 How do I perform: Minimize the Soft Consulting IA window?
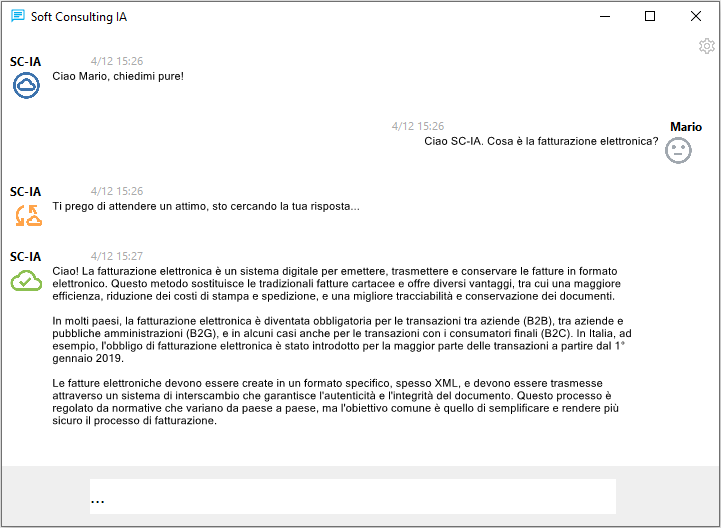pyautogui.click(x=605, y=17)
